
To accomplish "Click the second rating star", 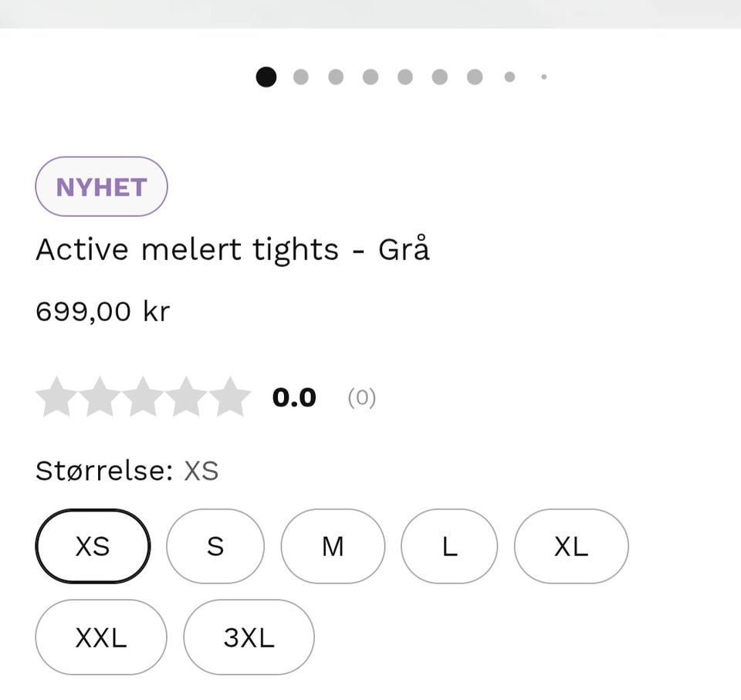I will coord(100,397).
